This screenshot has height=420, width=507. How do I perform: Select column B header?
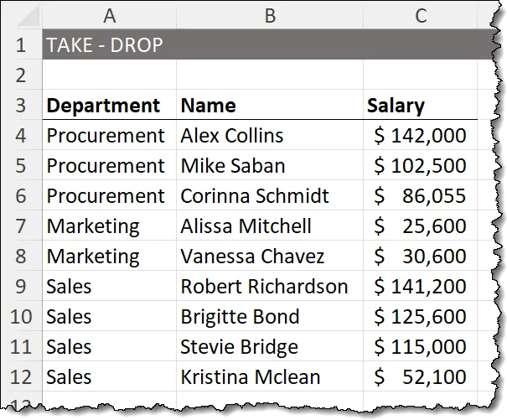270,14
